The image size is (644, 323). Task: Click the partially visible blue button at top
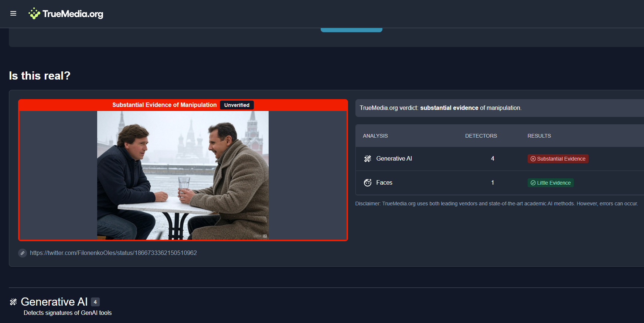(x=351, y=30)
